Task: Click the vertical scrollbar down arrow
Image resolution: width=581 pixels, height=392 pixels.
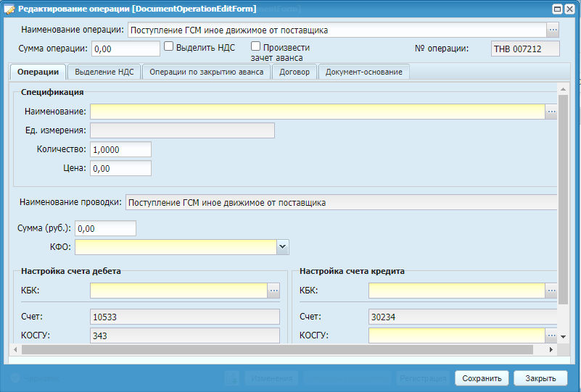Action: click(x=563, y=337)
